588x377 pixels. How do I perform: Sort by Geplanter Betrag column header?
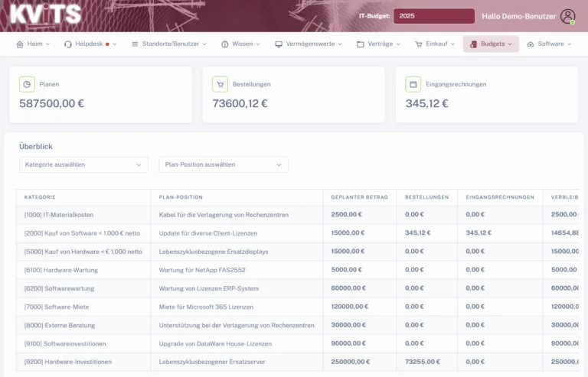pos(359,197)
